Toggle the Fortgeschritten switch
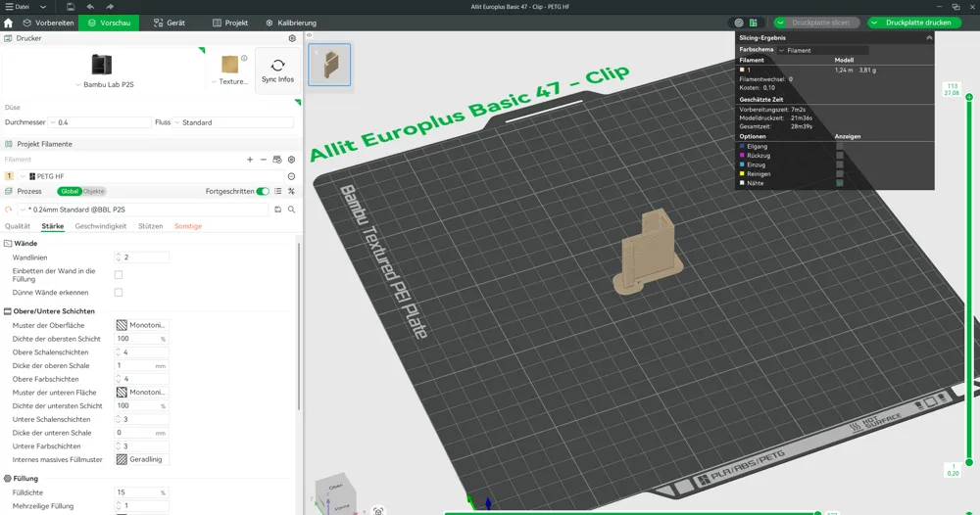This screenshot has width=980, height=515. (263, 192)
